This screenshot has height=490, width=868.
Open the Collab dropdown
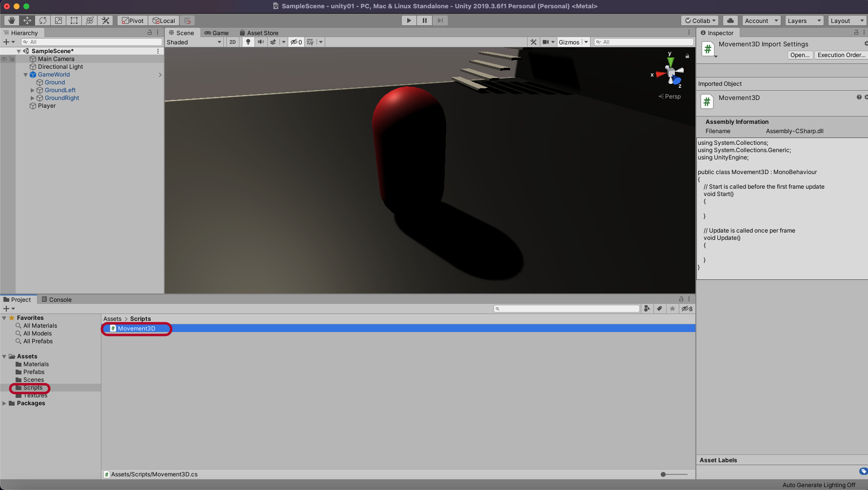point(700,20)
